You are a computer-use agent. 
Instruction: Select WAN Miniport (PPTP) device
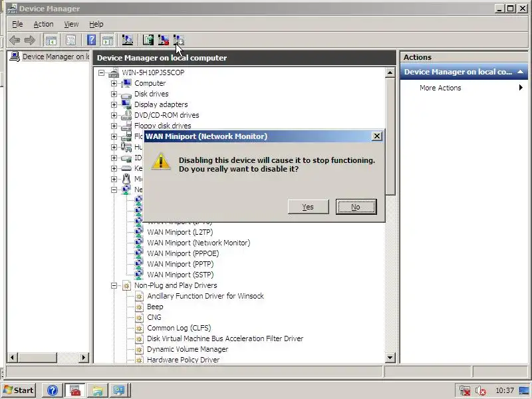(180, 264)
